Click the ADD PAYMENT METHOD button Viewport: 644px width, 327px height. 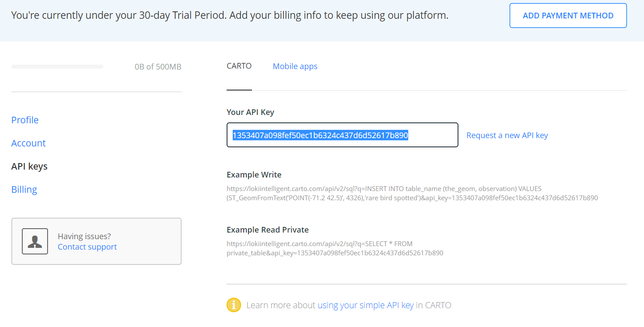point(568,16)
